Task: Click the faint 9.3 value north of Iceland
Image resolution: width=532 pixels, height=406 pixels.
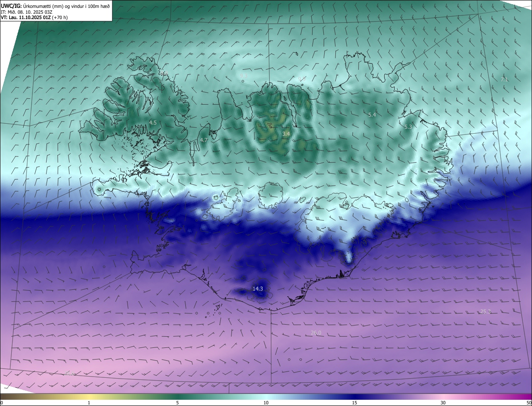Action: click(x=244, y=76)
